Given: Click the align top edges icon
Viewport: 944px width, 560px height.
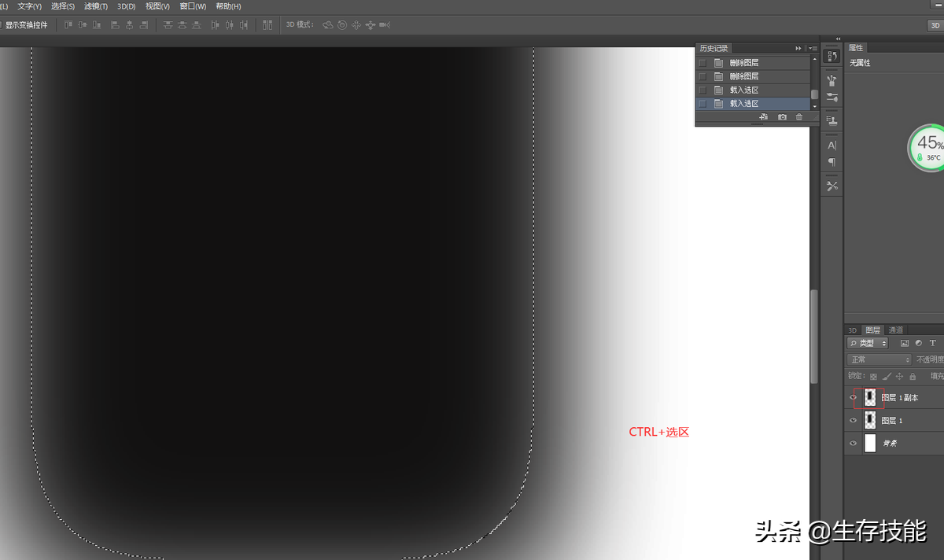Looking at the screenshot, I should 68,25.
